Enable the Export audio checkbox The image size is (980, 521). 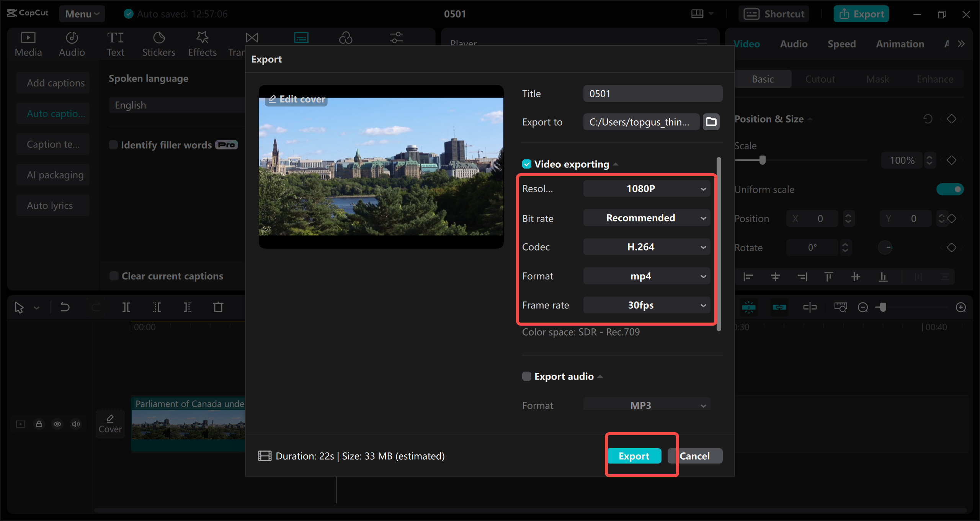click(526, 376)
